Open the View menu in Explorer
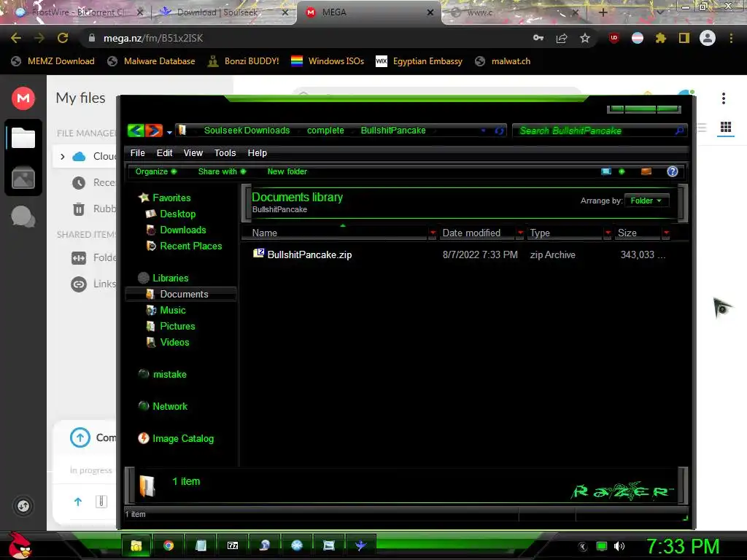 coord(193,153)
